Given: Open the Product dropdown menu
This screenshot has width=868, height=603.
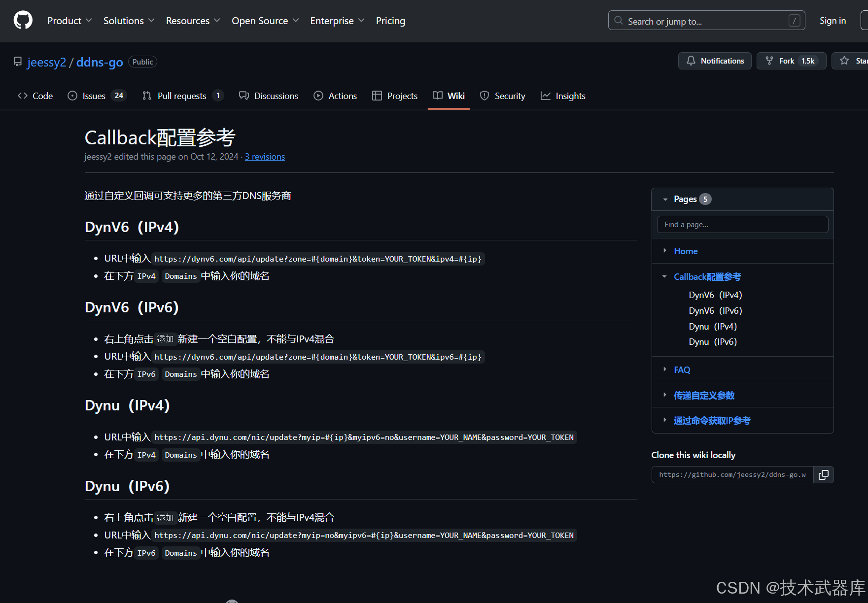Looking at the screenshot, I should pyautogui.click(x=69, y=21).
